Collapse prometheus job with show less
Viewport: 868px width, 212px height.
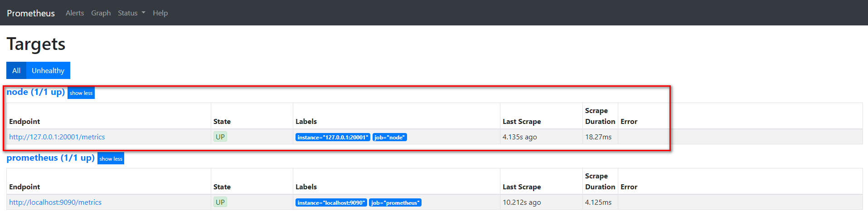point(111,158)
